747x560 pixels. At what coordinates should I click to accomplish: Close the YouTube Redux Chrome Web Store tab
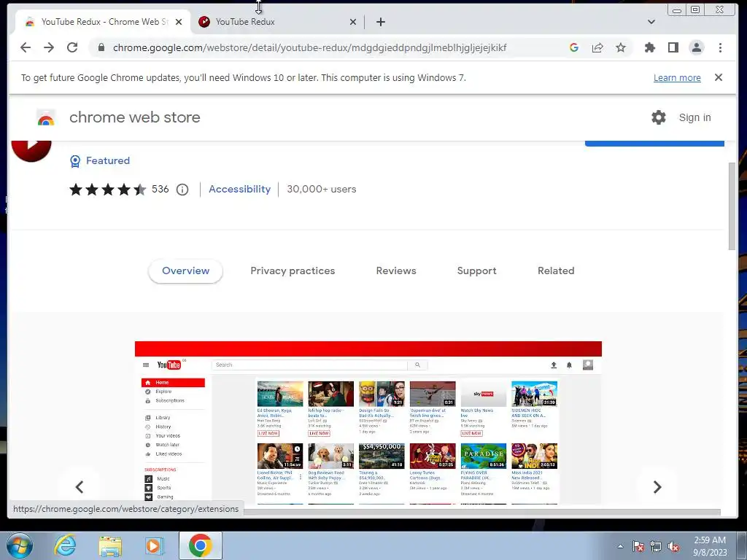[x=179, y=22]
